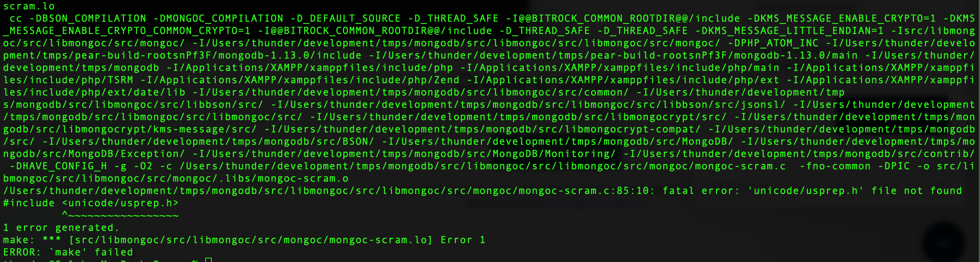Click the #include <unicode/usprep.h> source line

pos(91,203)
